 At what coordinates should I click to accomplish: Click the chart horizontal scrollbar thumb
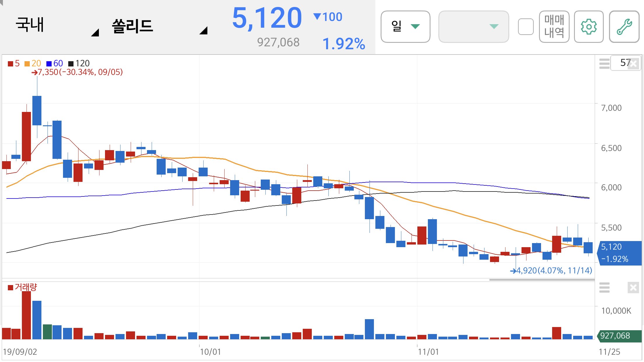542,280
